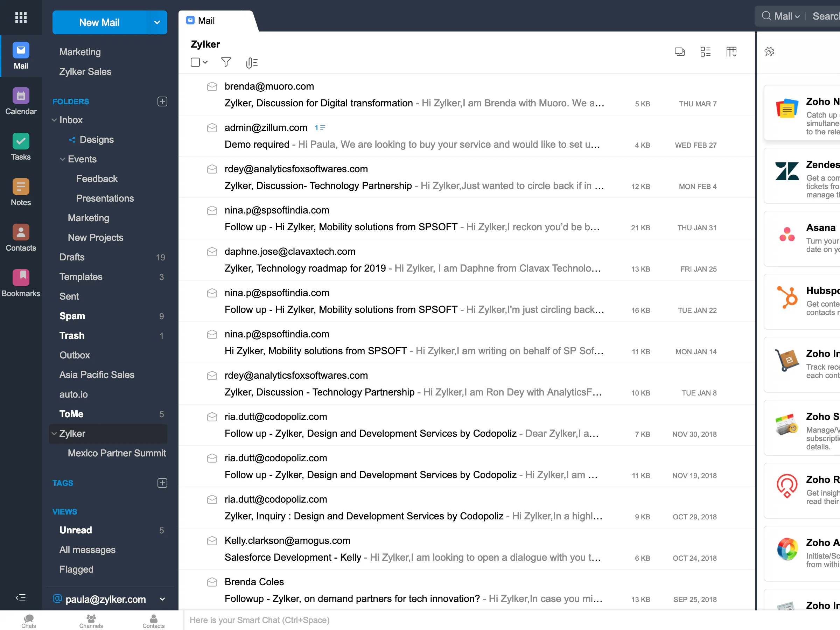Collapse the Inbox folder tree
The height and width of the screenshot is (630, 840).
(54, 120)
